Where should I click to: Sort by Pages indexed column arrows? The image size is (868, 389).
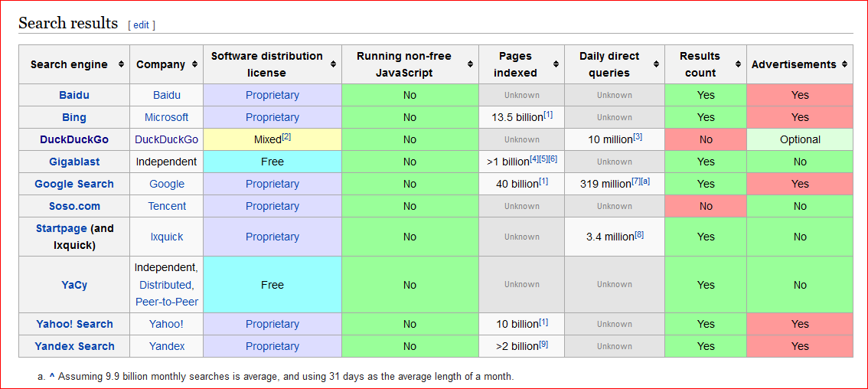[556, 64]
